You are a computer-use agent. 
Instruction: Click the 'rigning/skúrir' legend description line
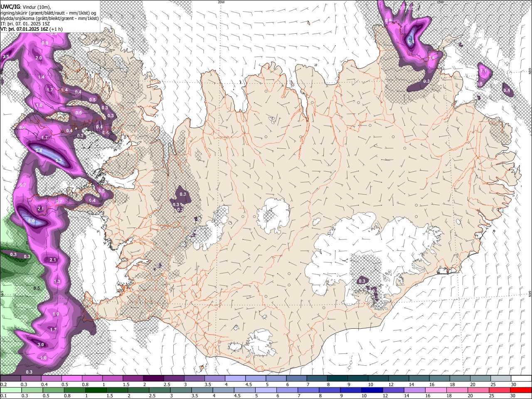(48, 12)
